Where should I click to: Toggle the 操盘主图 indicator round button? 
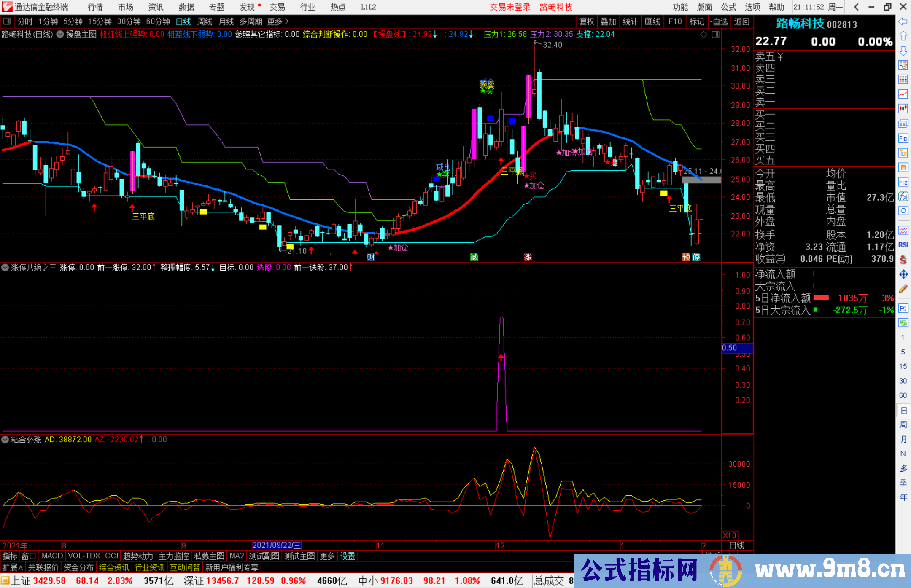(60, 34)
